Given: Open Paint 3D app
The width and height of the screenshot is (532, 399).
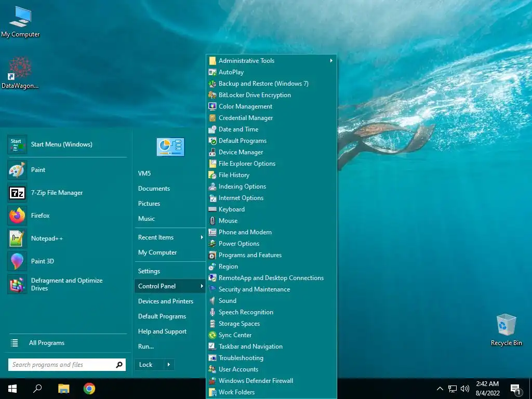Looking at the screenshot, I should pos(67,261).
